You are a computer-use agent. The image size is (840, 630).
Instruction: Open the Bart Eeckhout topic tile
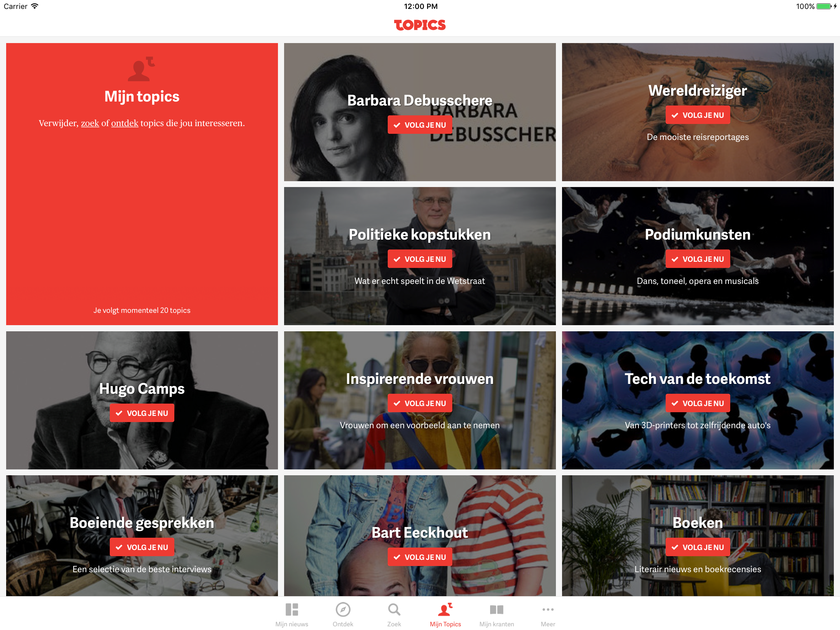420,535
